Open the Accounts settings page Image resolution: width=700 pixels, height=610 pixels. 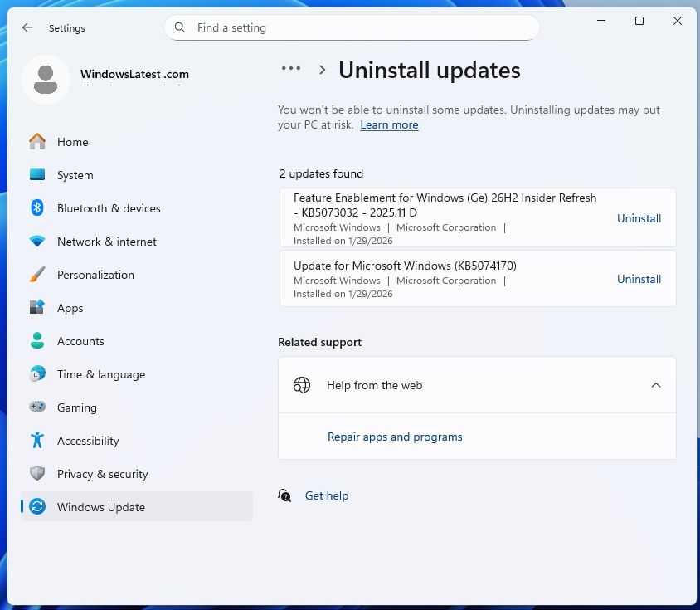pyautogui.click(x=80, y=341)
